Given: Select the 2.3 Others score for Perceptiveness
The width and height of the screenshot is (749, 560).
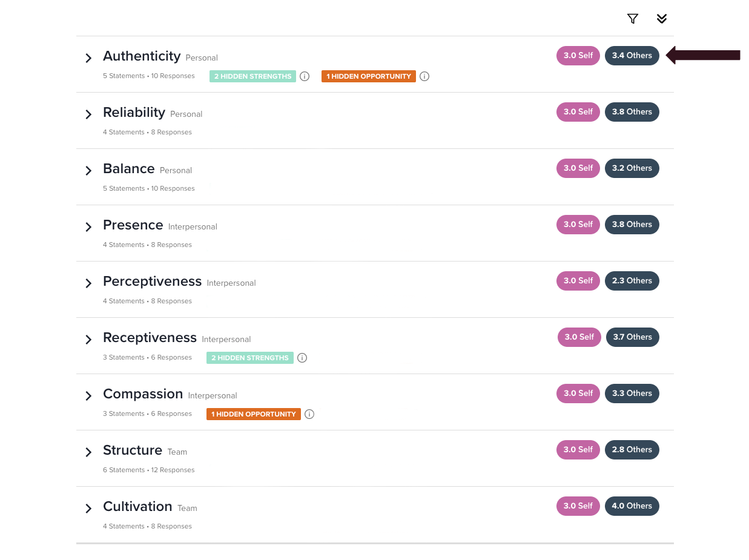Looking at the screenshot, I should tap(632, 281).
